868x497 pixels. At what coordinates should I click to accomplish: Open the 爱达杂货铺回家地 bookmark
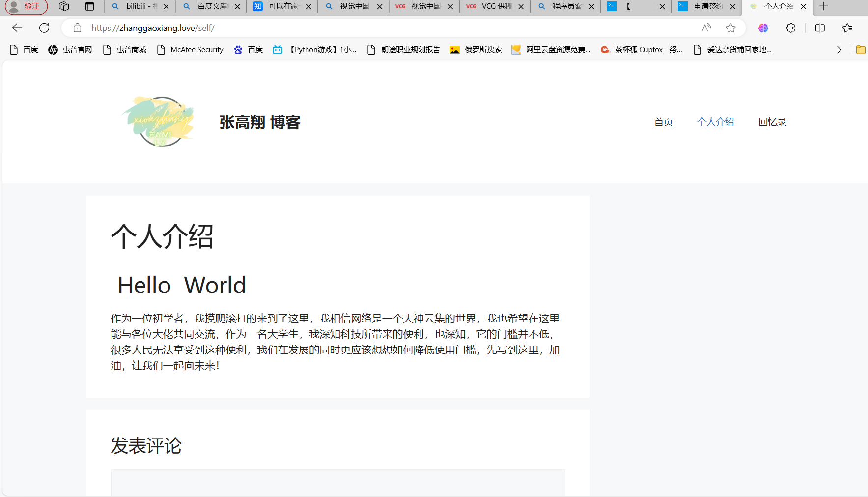[732, 50]
